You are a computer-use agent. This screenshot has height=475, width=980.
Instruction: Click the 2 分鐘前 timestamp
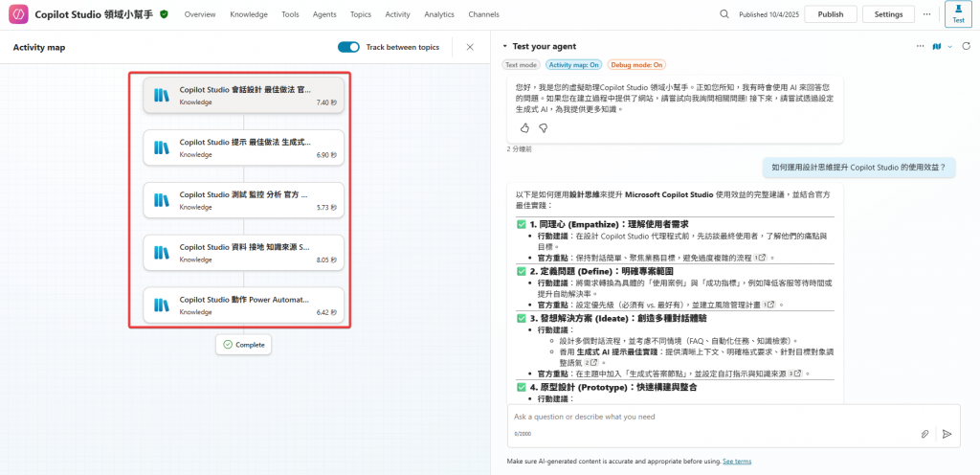[520, 149]
